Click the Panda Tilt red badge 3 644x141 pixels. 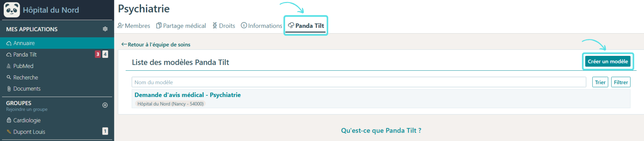click(98, 54)
